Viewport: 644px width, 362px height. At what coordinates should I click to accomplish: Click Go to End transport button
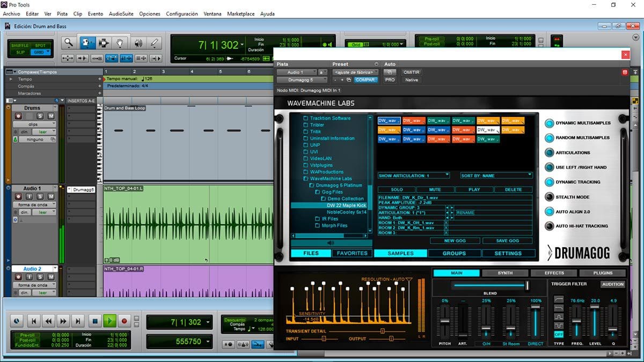tap(78, 321)
